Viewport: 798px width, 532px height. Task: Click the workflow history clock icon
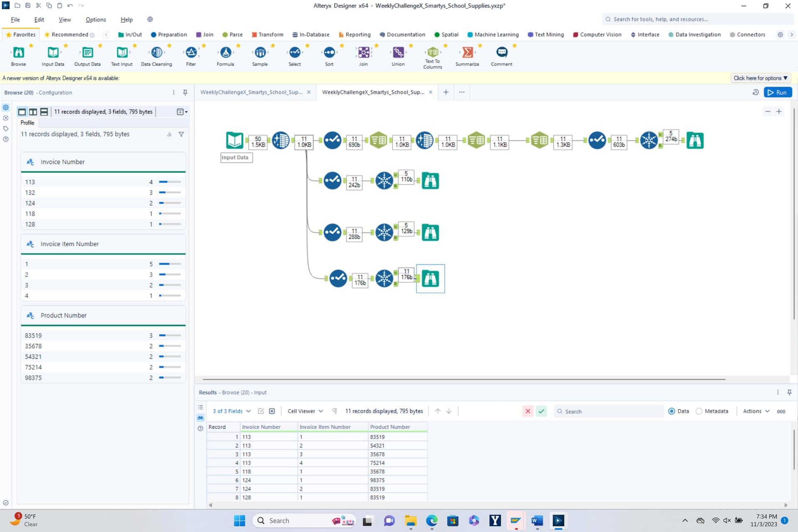pyautogui.click(x=756, y=92)
